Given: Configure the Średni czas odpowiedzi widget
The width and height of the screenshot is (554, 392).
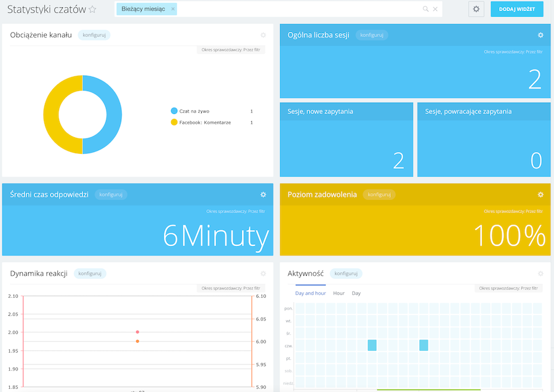Looking at the screenshot, I should (111, 194).
